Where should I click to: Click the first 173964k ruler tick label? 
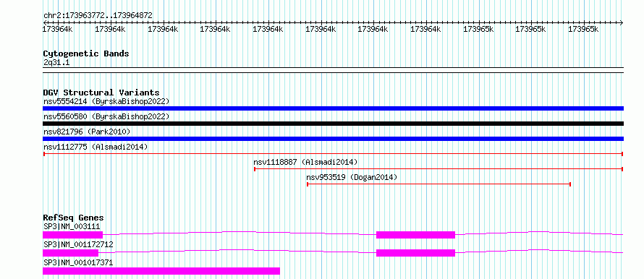tap(58, 29)
